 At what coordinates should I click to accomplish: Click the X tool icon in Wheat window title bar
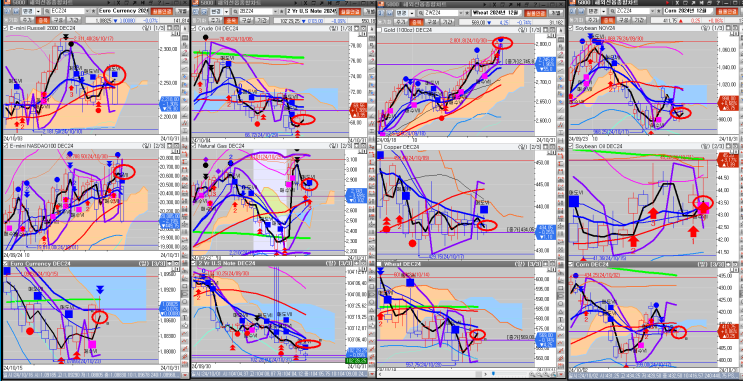tap(494, 5)
